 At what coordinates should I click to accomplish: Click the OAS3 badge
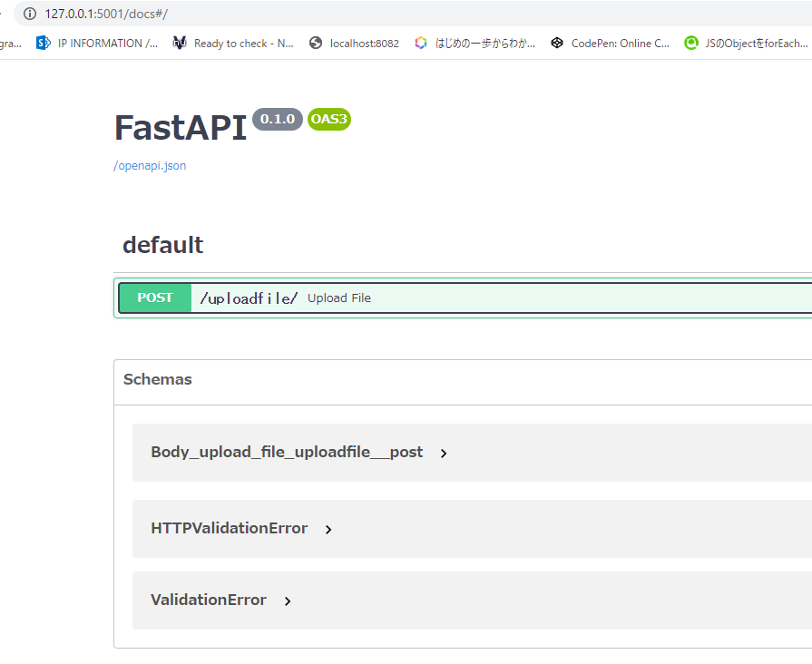pos(328,119)
